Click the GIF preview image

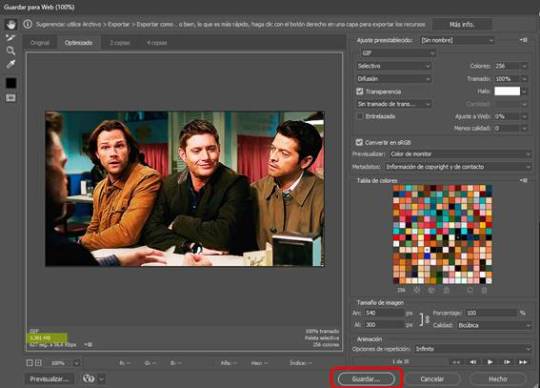click(185, 189)
